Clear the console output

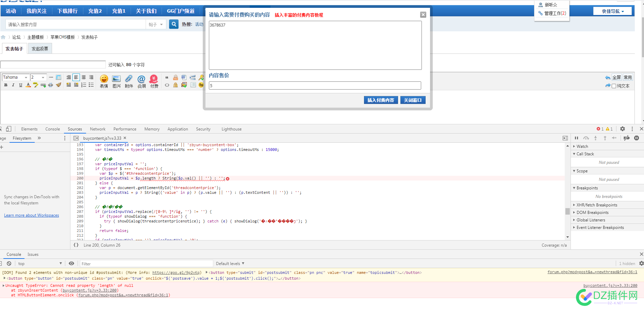[9, 264]
